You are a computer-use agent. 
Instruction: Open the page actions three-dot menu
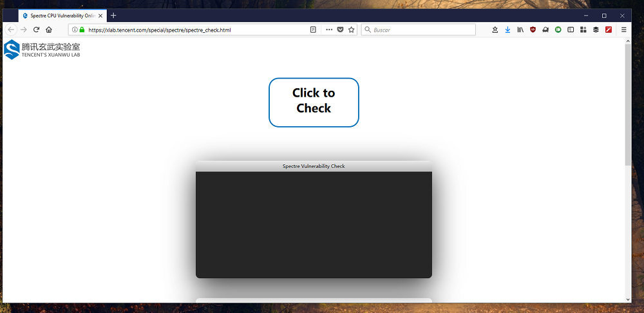[x=329, y=30]
